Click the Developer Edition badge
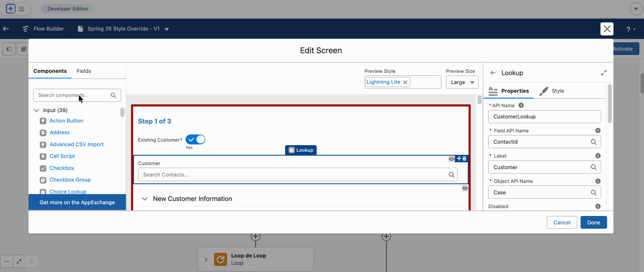 coord(68,9)
